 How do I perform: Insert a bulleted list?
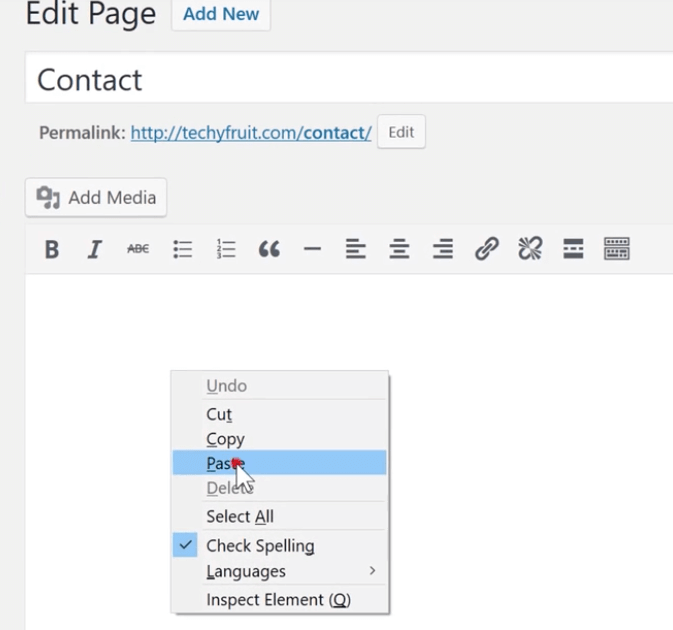point(182,249)
